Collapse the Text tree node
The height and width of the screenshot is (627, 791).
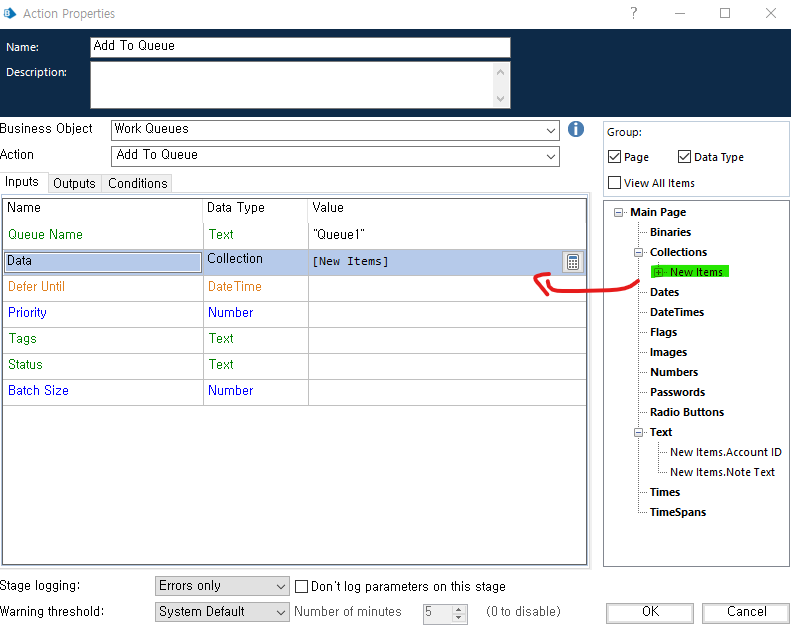[x=638, y=432]
